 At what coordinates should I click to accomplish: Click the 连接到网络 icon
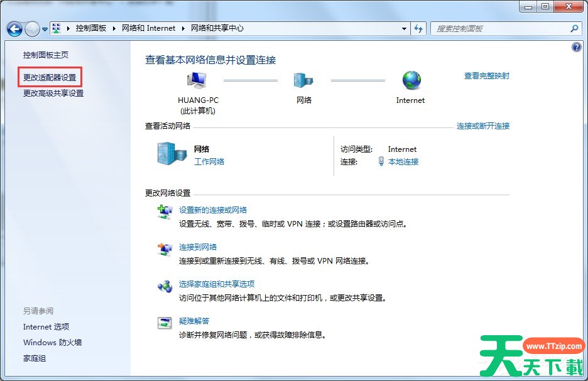(x=165, y=249)
